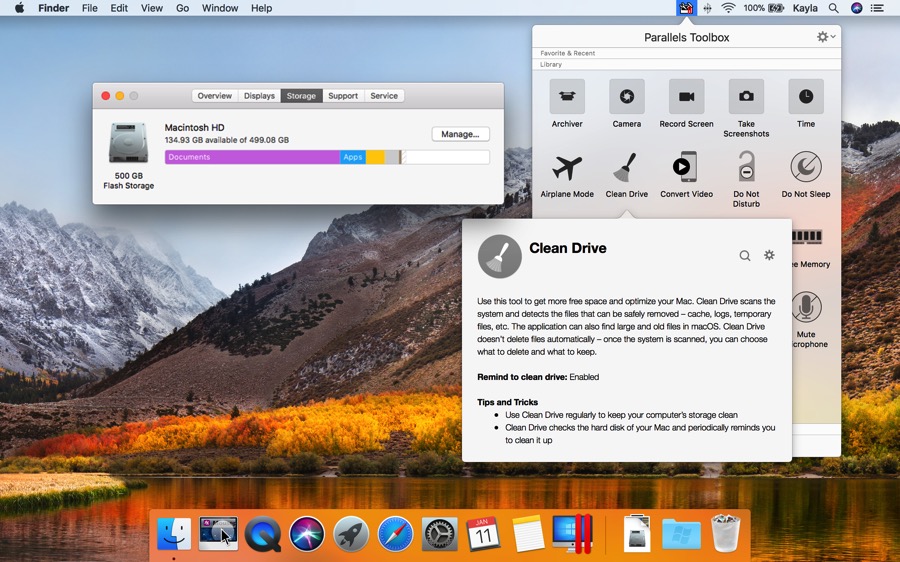Close the About This Mac window
Screen dimensions: 900x562
106,96
